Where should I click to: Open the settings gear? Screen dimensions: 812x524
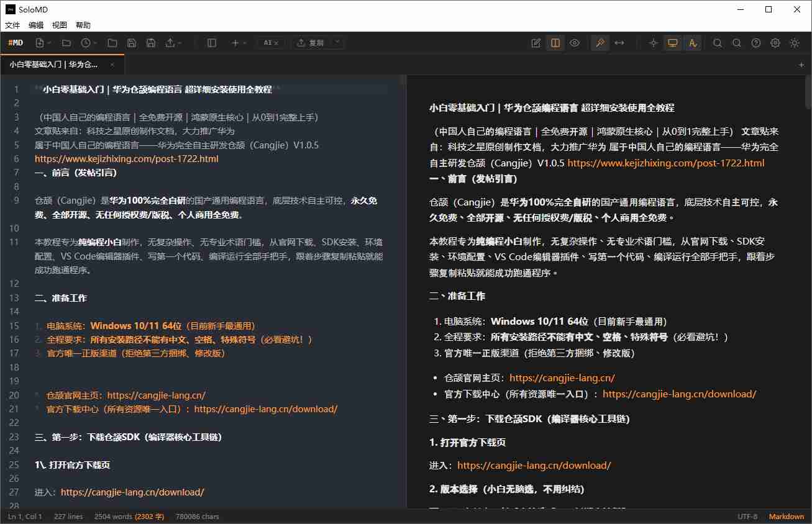pyautogui.click(x=774, y=42)
